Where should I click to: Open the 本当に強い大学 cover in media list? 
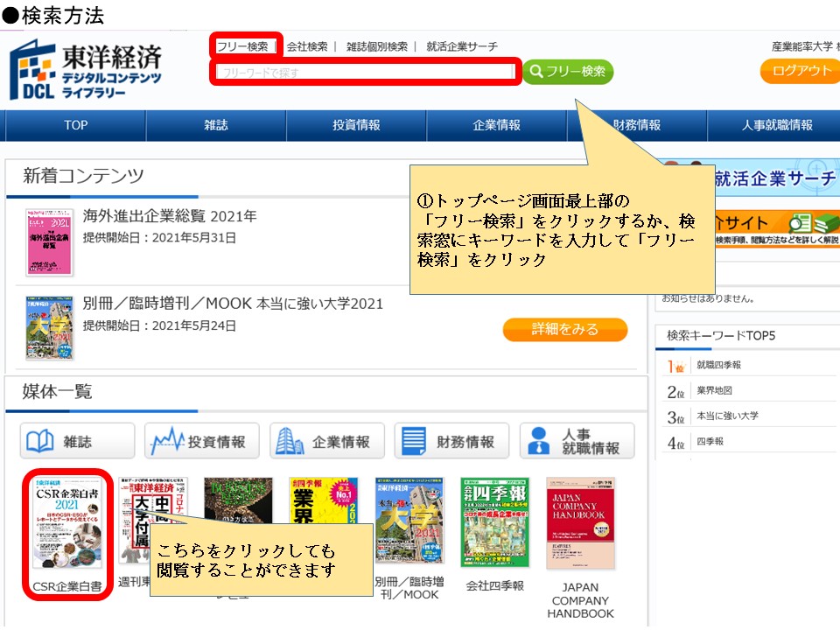click(409, 520)
